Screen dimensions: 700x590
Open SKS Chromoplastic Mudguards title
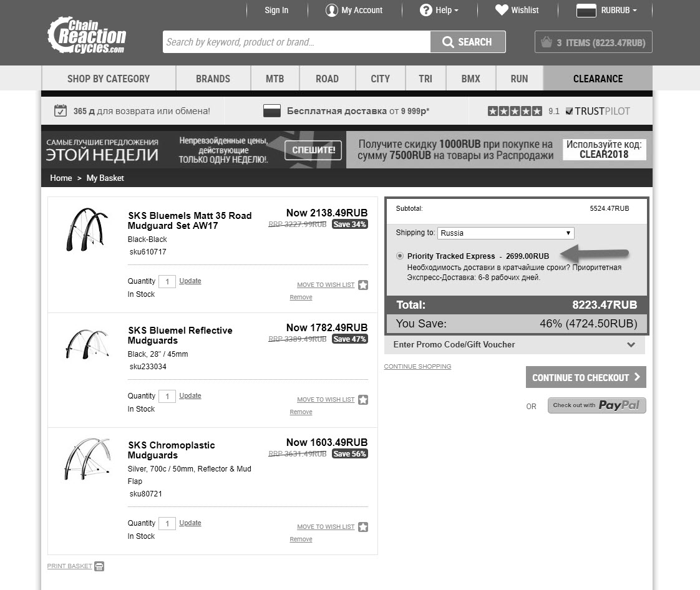tap(172, 450)
